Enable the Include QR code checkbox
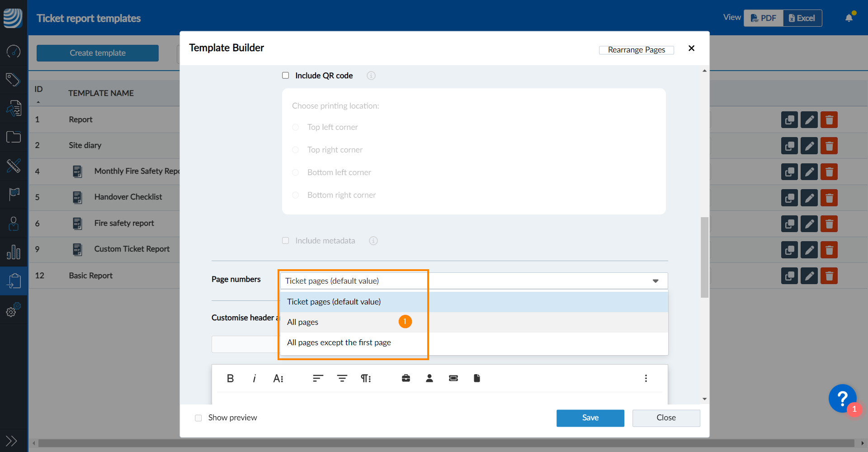 tap(286, 76)
